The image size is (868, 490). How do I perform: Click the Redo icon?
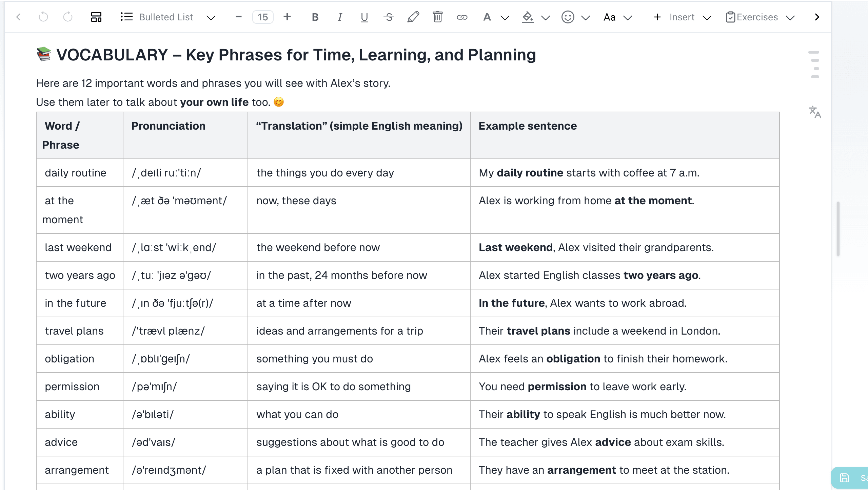coord(67,17)
